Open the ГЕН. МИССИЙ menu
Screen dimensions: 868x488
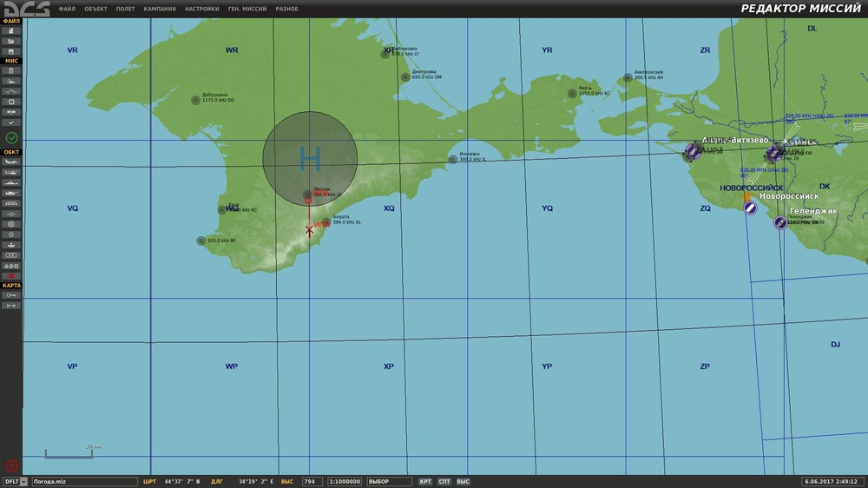point(247,9)
